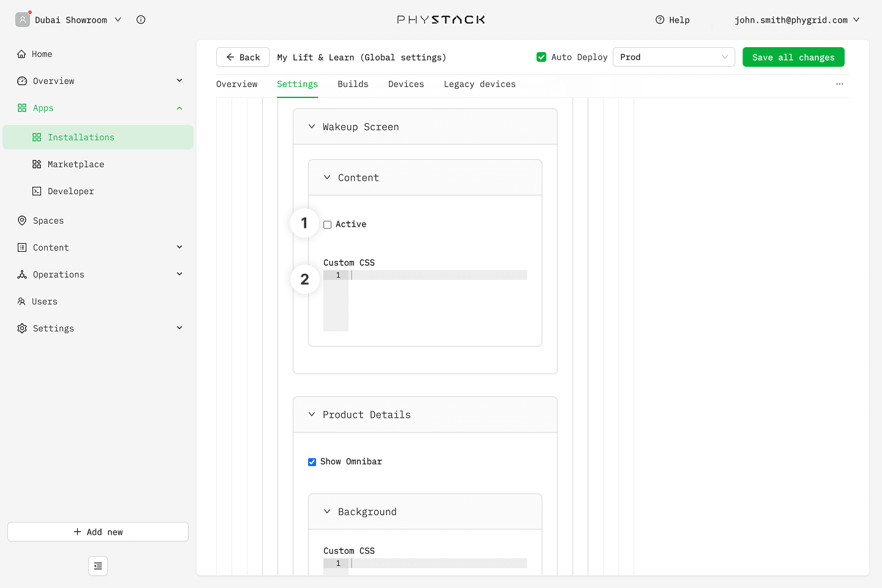
Task: Expand the Operations sidebar chevron
Action: pyautogui.click(x=179, y=274)
